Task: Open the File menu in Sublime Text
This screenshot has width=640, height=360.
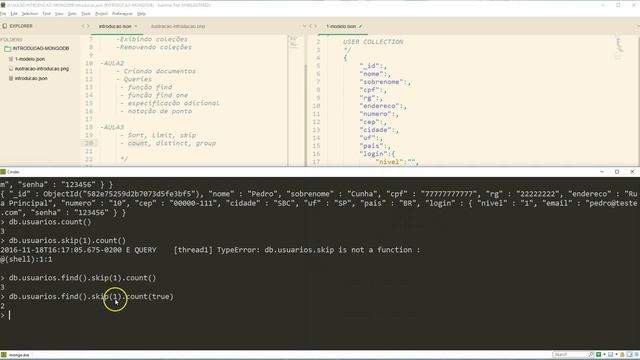Action: click(x=3, y=13)
